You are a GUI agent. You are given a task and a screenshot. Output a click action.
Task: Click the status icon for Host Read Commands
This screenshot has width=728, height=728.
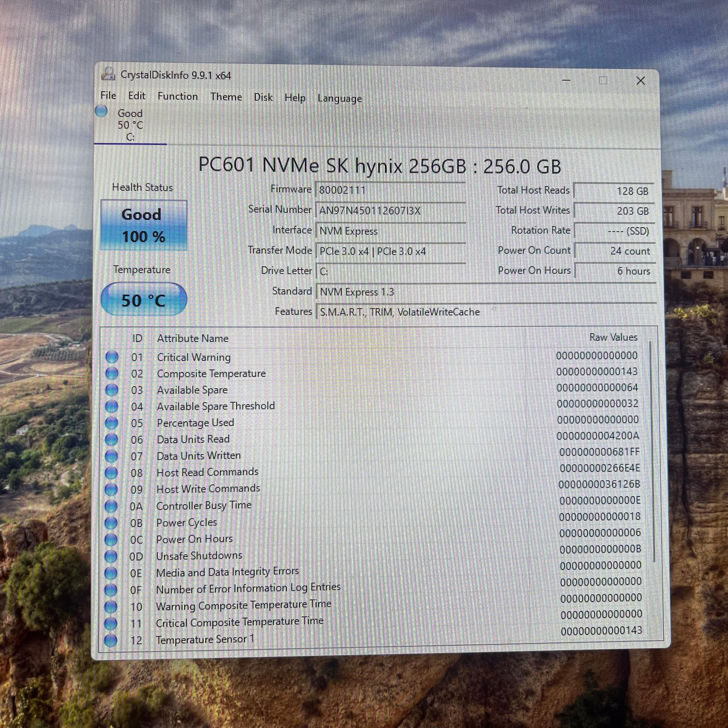tap(111, 472)
